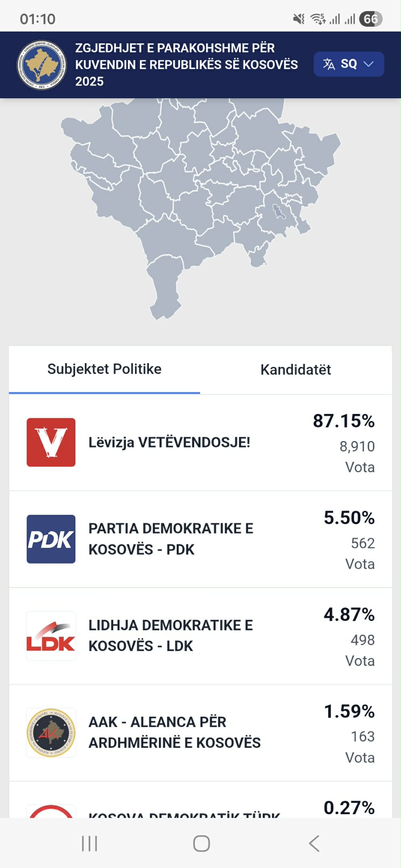The width and height of the screenshot is (401, 868).
Task: Open recent apps from navigation bar
Action: point(89,843)
